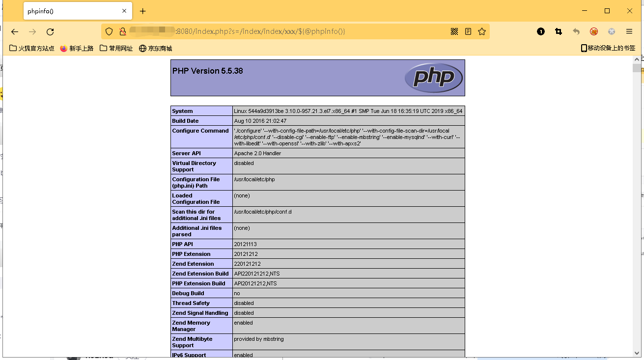
Task: Click the 'Zend Extension' row label
Action: click(193, 264)
